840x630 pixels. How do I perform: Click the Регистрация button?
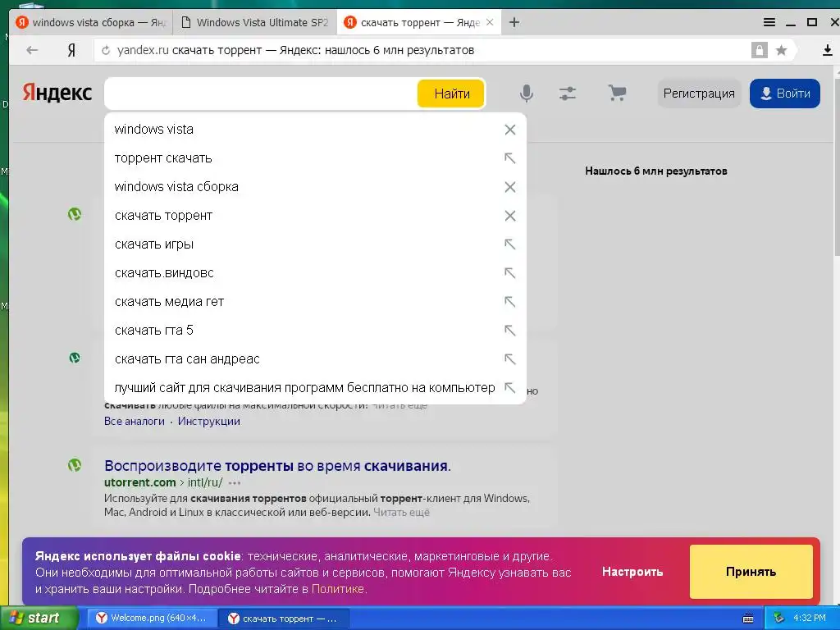(x=699, y=94)
